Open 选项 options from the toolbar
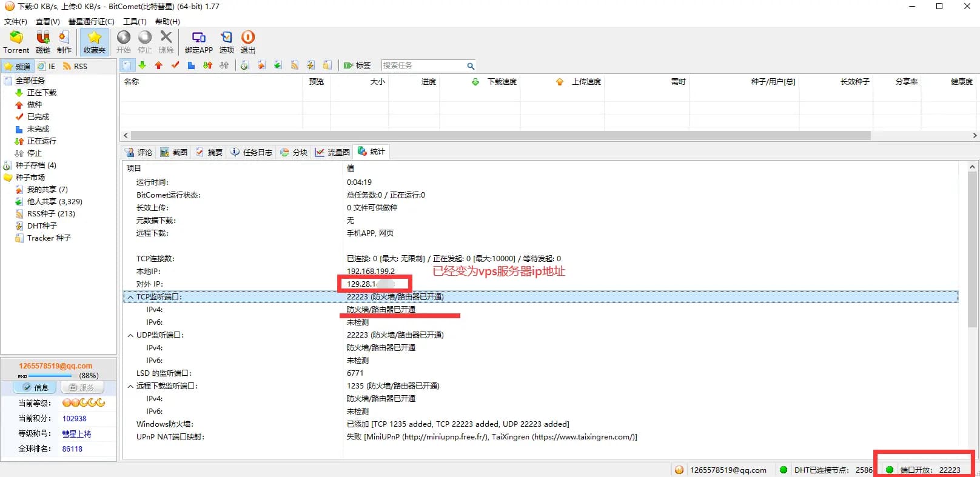Image resolution: width=980 pixels, height=477 pixels. pyautogui.click(x=226, y=42)
